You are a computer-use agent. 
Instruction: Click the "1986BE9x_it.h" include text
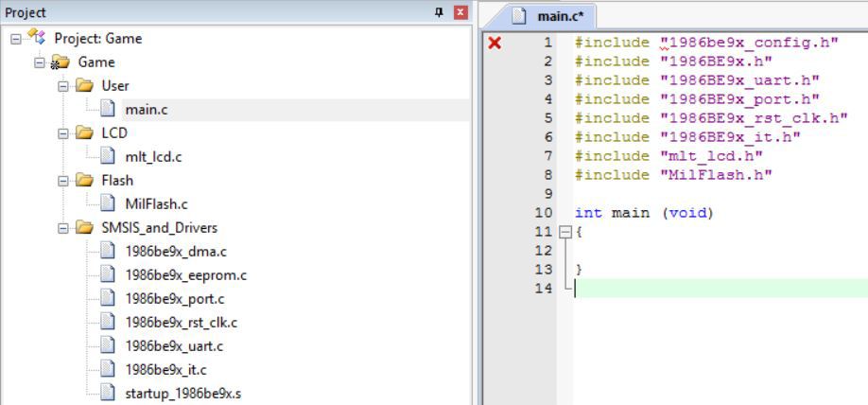point(730,137)
